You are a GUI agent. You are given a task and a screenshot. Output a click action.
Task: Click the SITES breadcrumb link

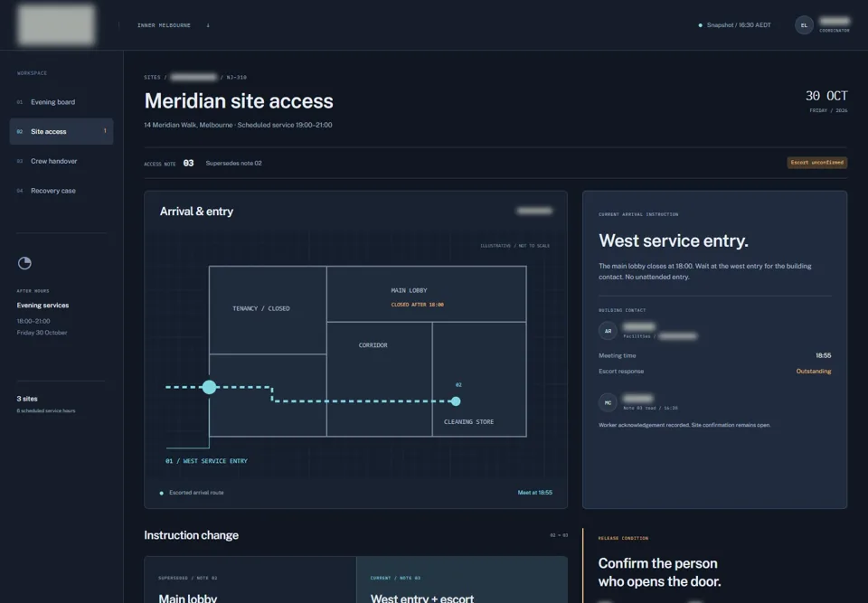(152, 78)
